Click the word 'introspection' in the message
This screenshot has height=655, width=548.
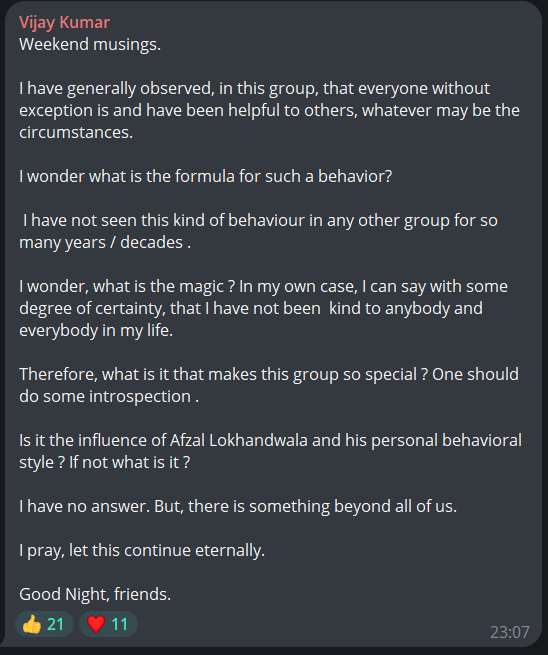click(140, 396)
